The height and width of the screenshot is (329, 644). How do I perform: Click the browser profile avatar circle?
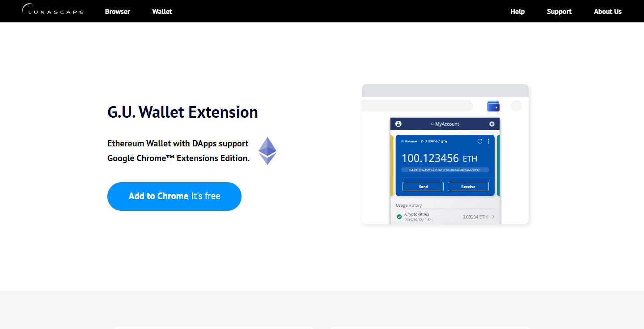coord(516,106)
